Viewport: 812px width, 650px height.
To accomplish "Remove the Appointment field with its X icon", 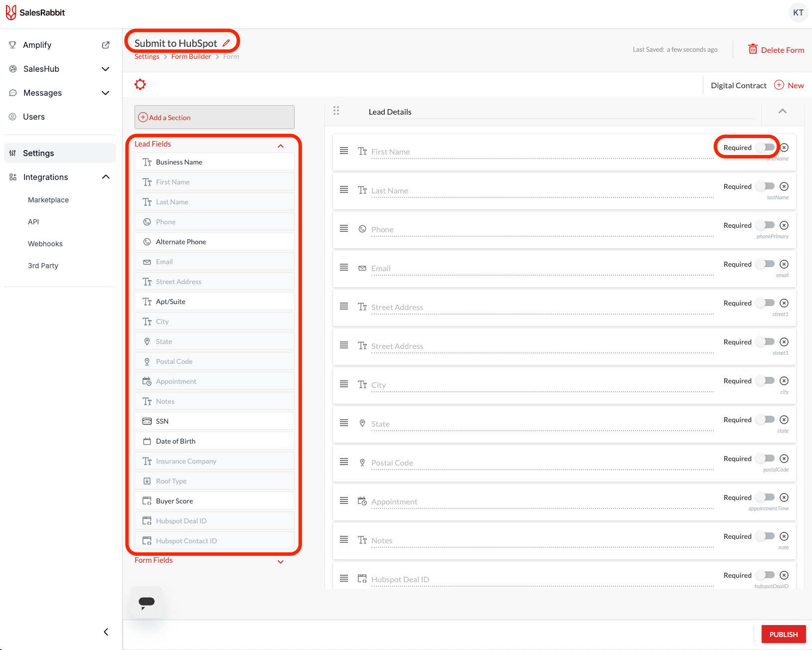I will pos(784,497).
